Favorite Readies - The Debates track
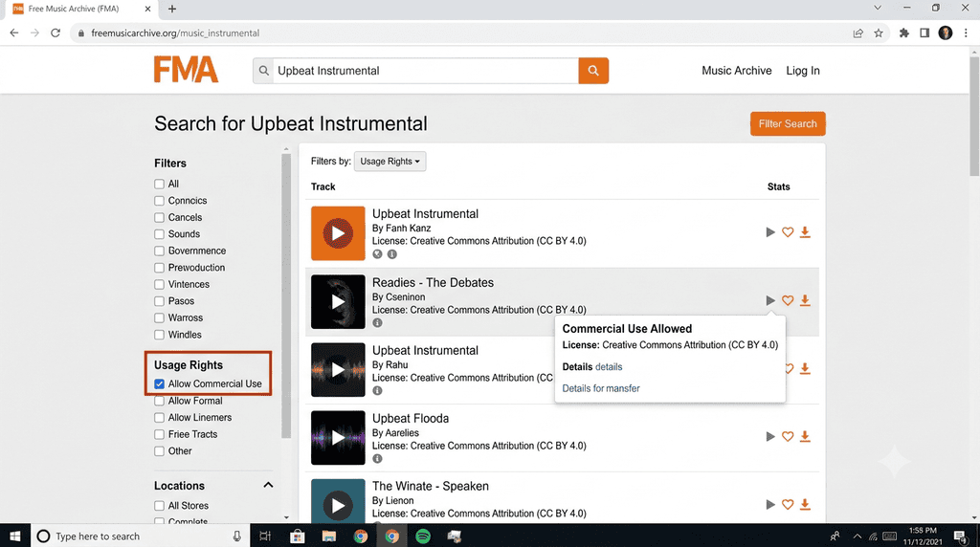The width and height of the screenshot is (980, 547). 788,300
